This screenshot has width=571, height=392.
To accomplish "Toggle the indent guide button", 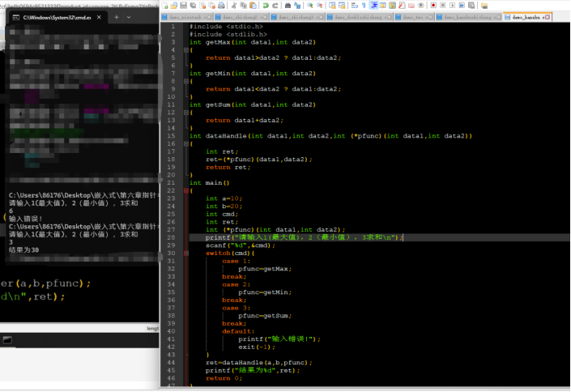I will [x=373, y=6].
